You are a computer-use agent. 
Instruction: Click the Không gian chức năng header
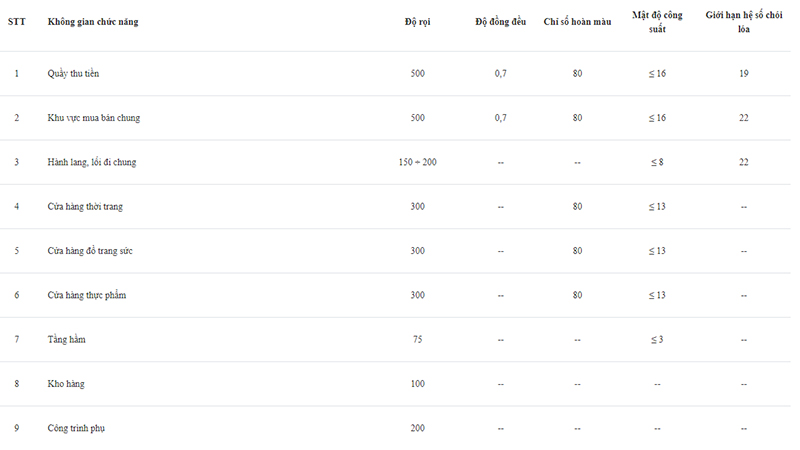point(93,22)
